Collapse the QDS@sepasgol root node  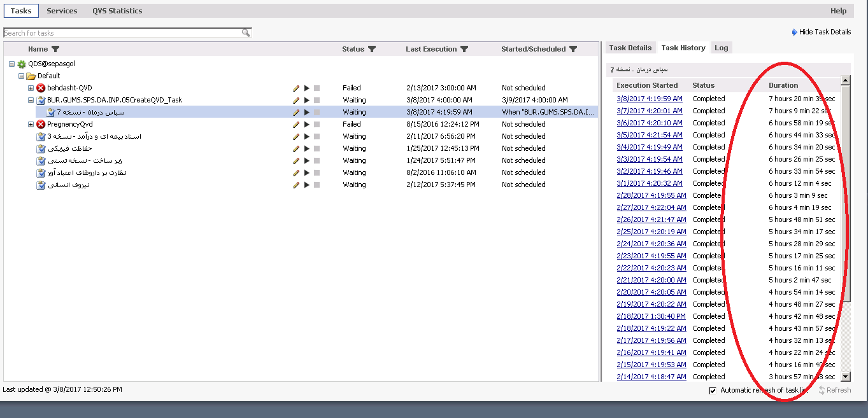(x=11, y=64)
